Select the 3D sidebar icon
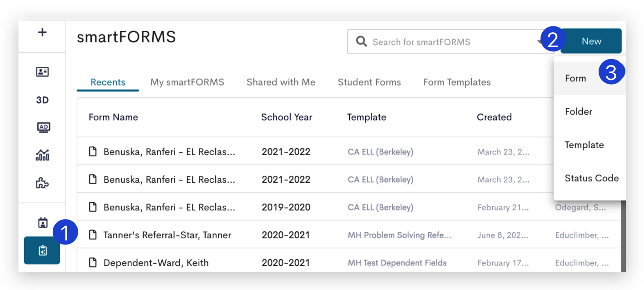This screenshot has height=290, width=644. [42, 100]
